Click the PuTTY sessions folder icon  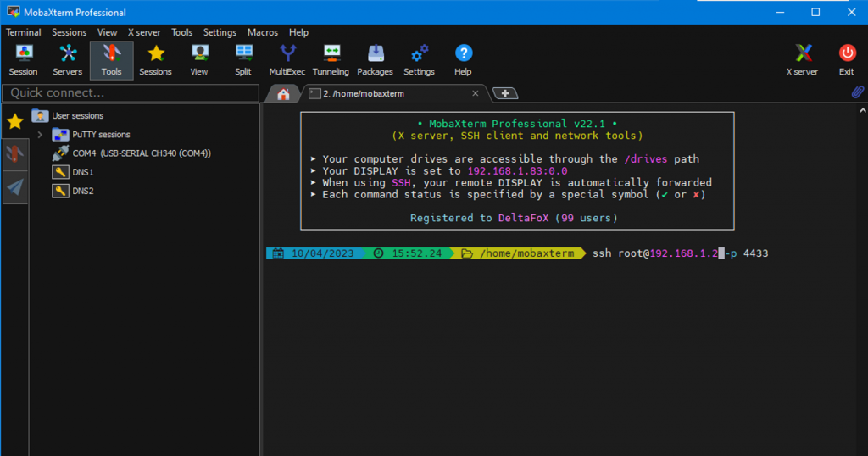[60, 135]
